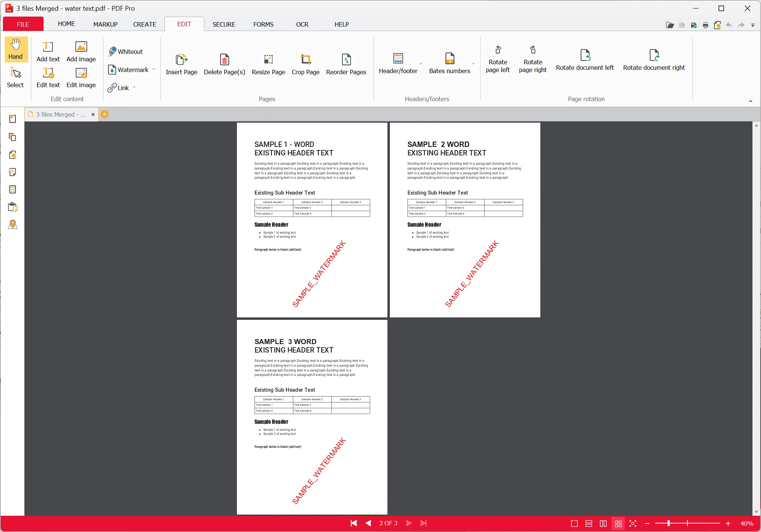Collapse the ribbon with the chevron
This screenshot has width=761, height=532.
point(750,101)
